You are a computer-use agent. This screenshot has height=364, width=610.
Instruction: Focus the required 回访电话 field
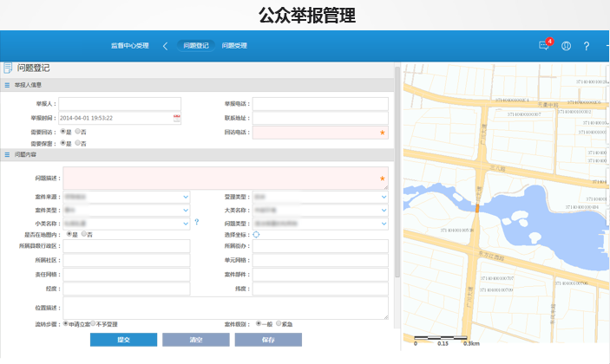(x=320, y=133)
